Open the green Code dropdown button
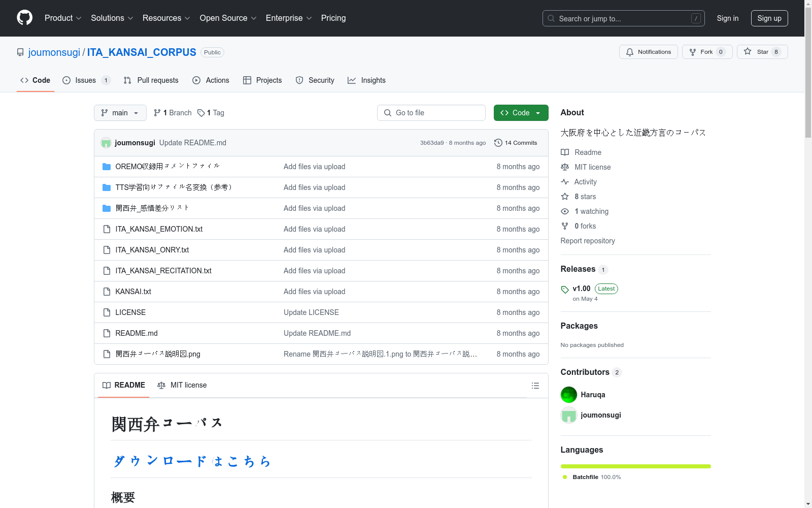Viewport: 812px width, 508px height. pyautogui.click(x=521, y=113)
